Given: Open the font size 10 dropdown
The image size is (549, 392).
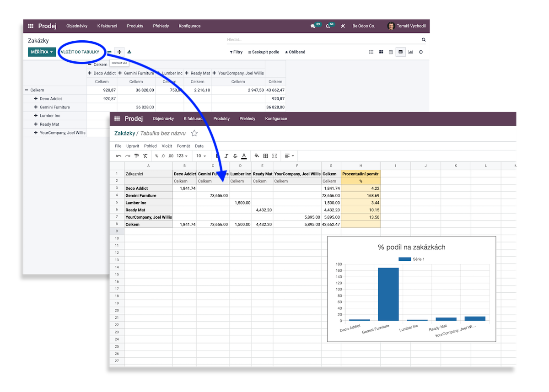Looking at the screenshot, I should 201,156.
